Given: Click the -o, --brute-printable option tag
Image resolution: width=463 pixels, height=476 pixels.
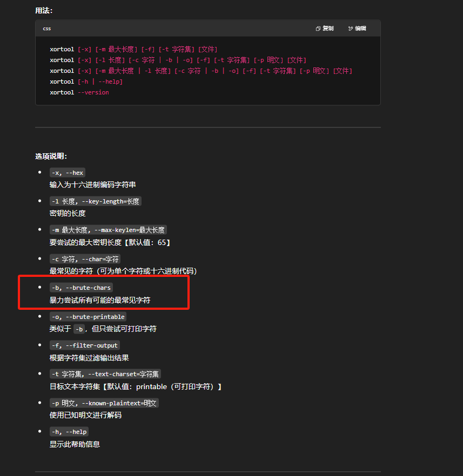Looking at the screenshot, I should pos(88,317).
